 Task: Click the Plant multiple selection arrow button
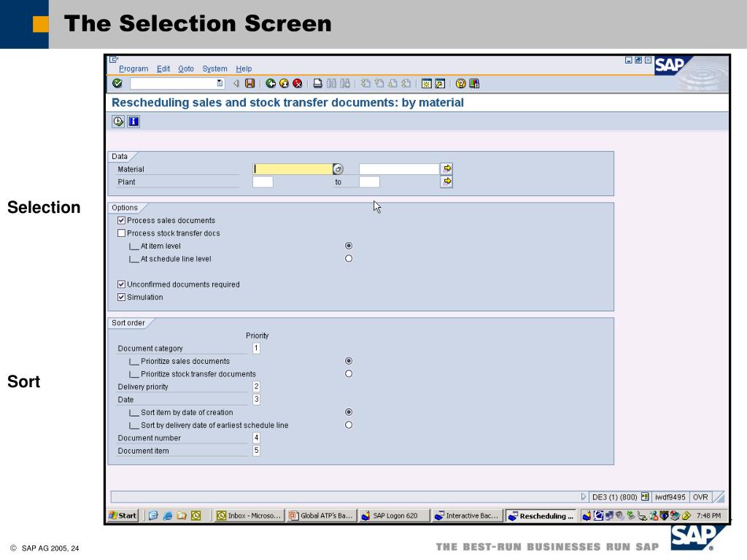[446, 182]
